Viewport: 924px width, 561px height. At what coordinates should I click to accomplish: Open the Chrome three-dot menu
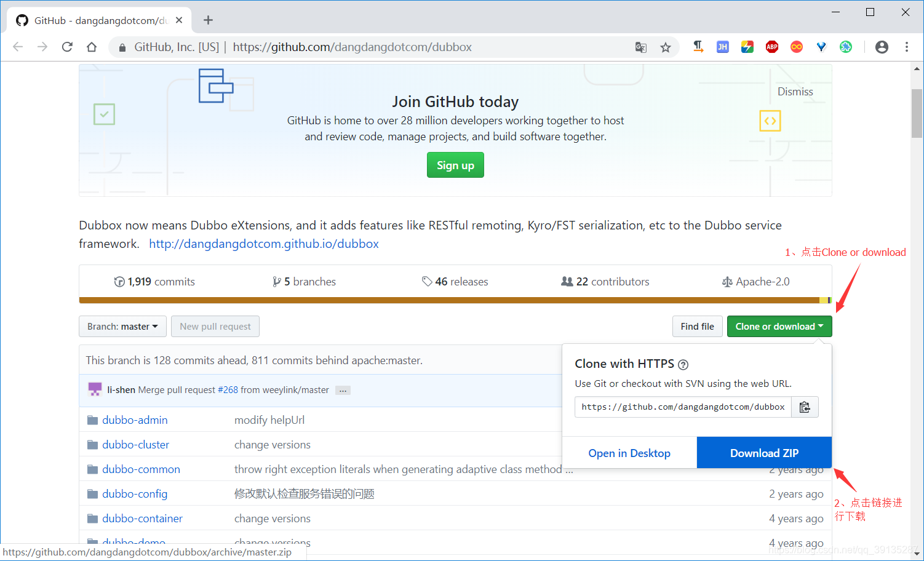(x=906, y=47)
